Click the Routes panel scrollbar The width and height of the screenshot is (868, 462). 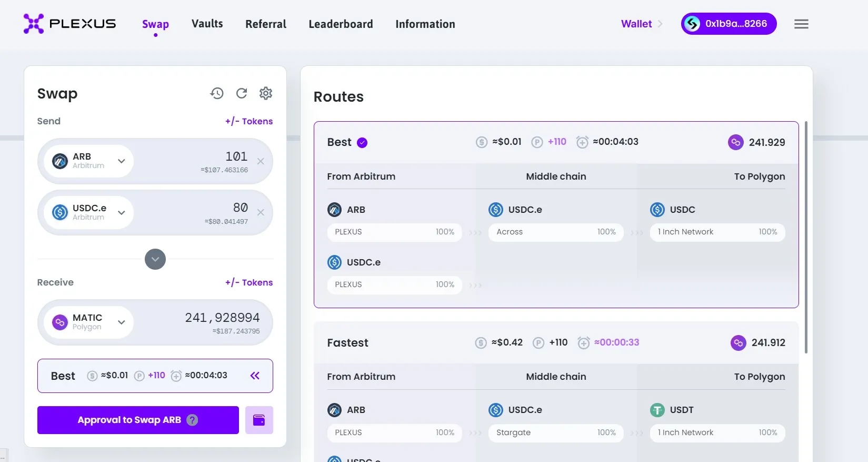[x=806, y=237]
